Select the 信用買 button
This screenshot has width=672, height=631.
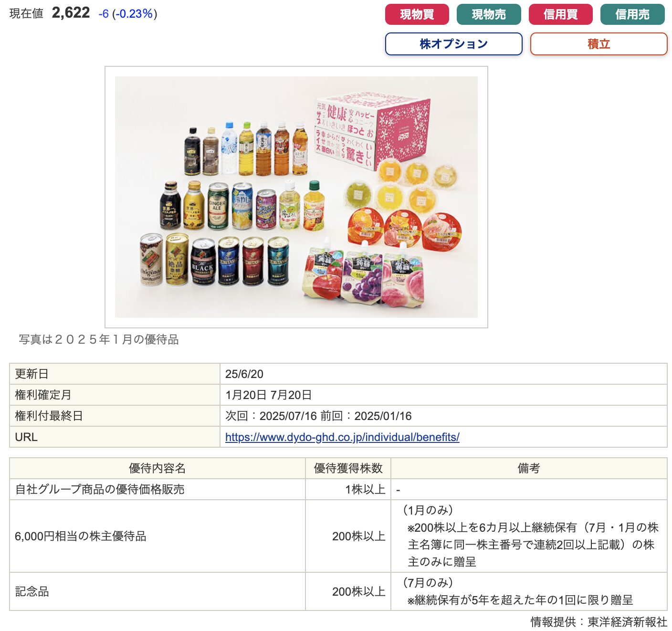click(x=560, y=14)
